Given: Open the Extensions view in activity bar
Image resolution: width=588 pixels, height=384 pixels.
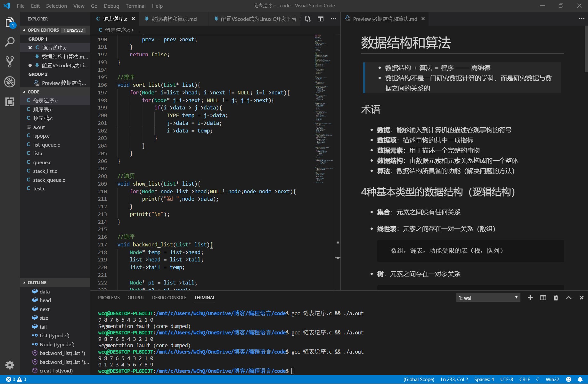Looking at the screenshot, I should (10, 102).
